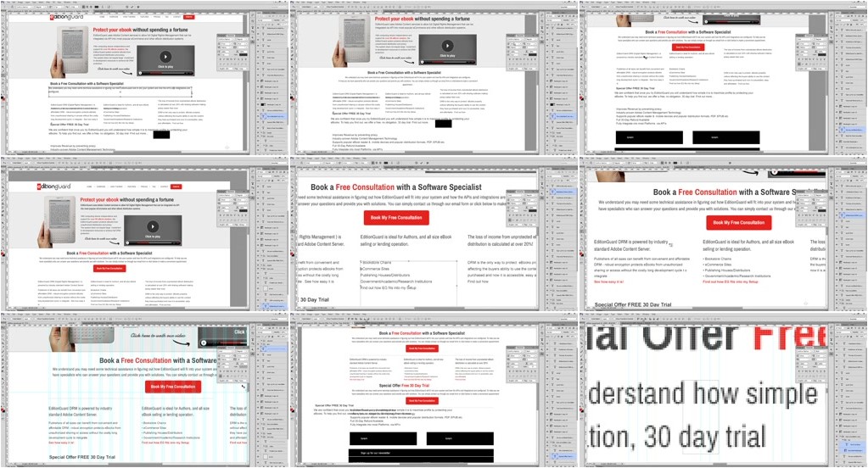
Task: Open the frame with two black boxes at bottom
Action: click(723, 77)
